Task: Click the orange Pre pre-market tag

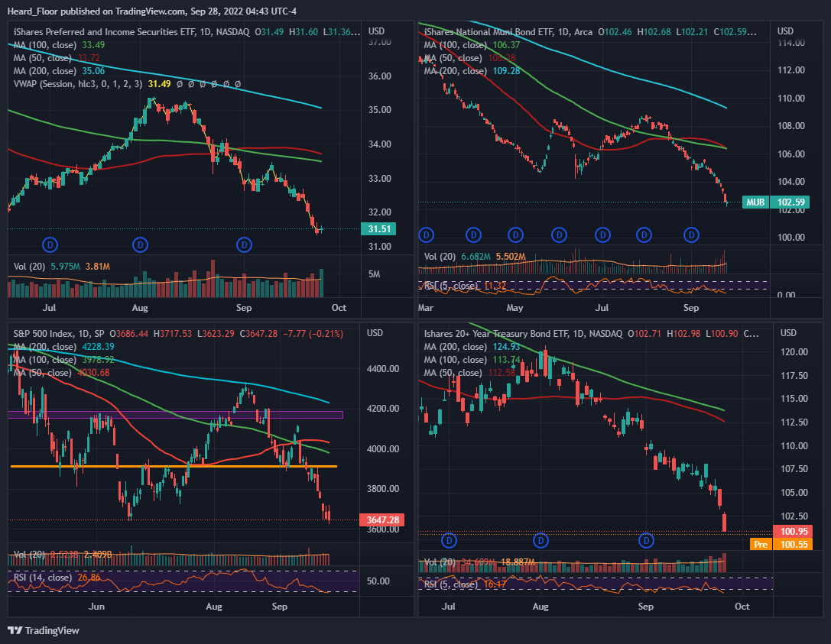Action: pos(761,545)
